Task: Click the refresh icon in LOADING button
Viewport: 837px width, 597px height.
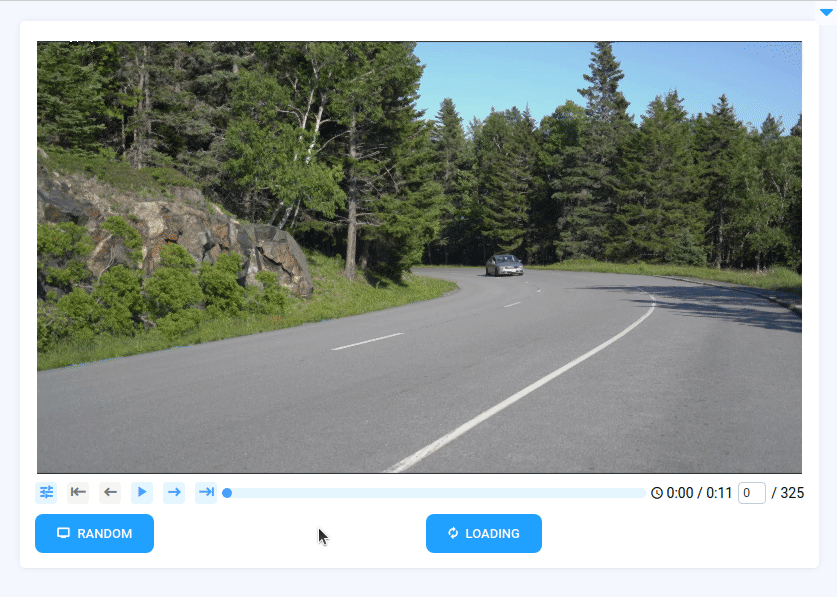Action: (x=453, y=533)
